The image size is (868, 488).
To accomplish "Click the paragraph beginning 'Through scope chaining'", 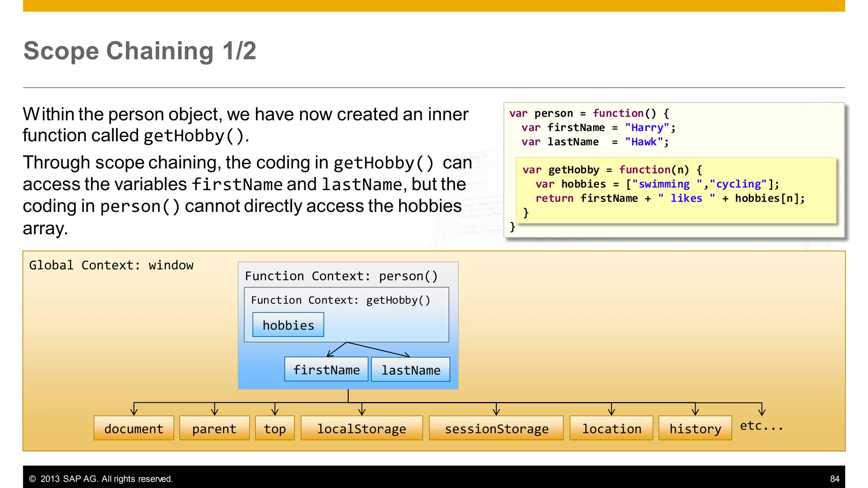I will 247,195.
